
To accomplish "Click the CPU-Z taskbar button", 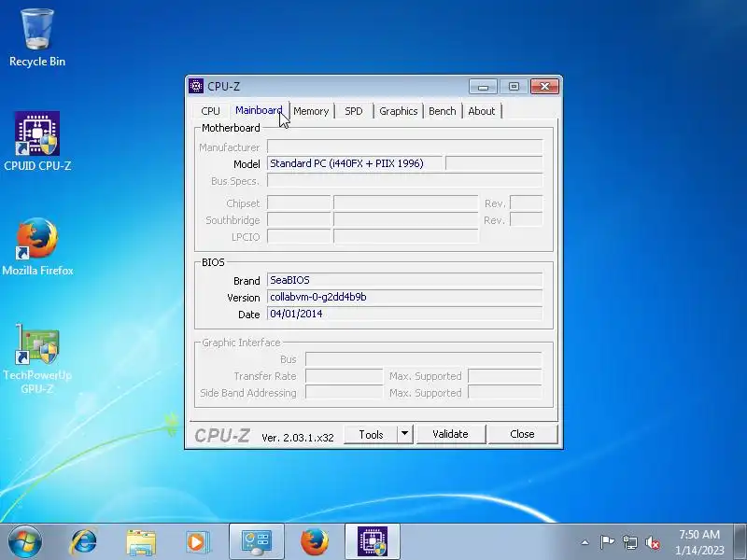I will pos(373,542).
